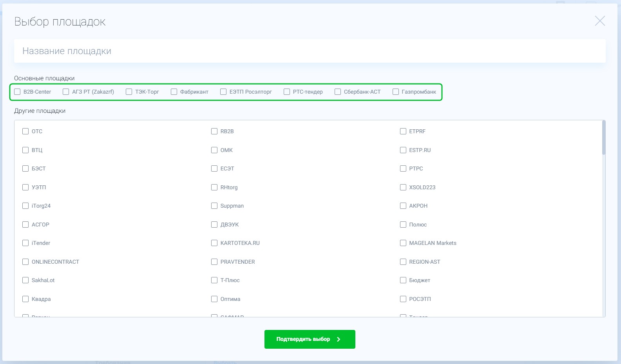Toggle the MAGELAN Markets checkbox
621x364 pixels.
(x=403, y=243)
